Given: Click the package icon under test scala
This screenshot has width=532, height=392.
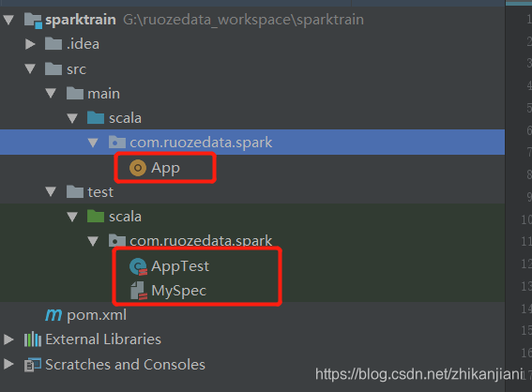Looking at the screenshot, I should pyautogui.click(x=117, y=240).
